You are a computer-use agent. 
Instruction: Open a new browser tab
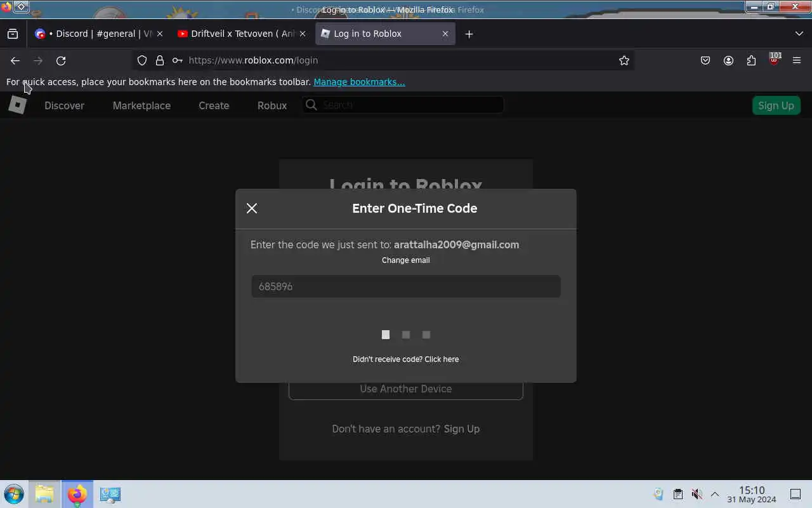[x=469, y=34]
